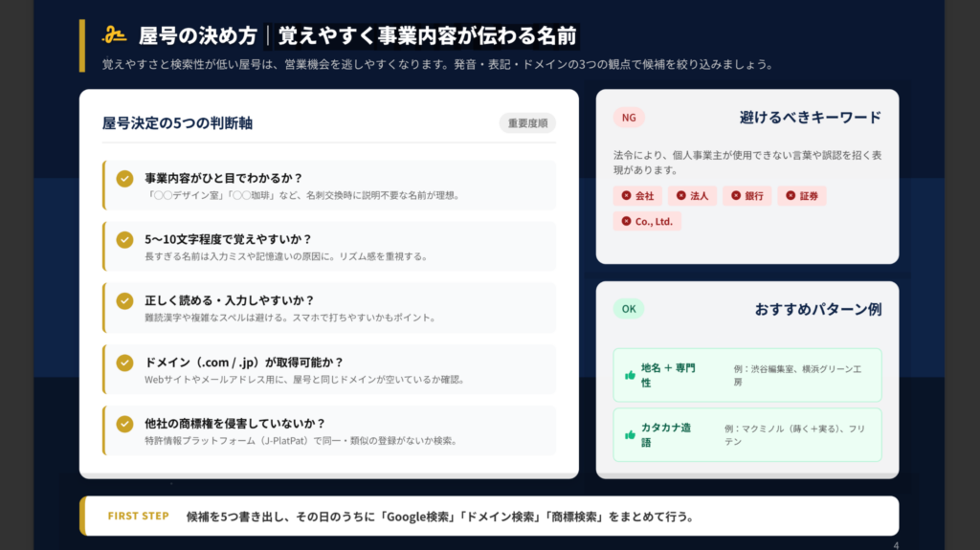Click the x icon on the 法人 tag

(x=681, y=195)
